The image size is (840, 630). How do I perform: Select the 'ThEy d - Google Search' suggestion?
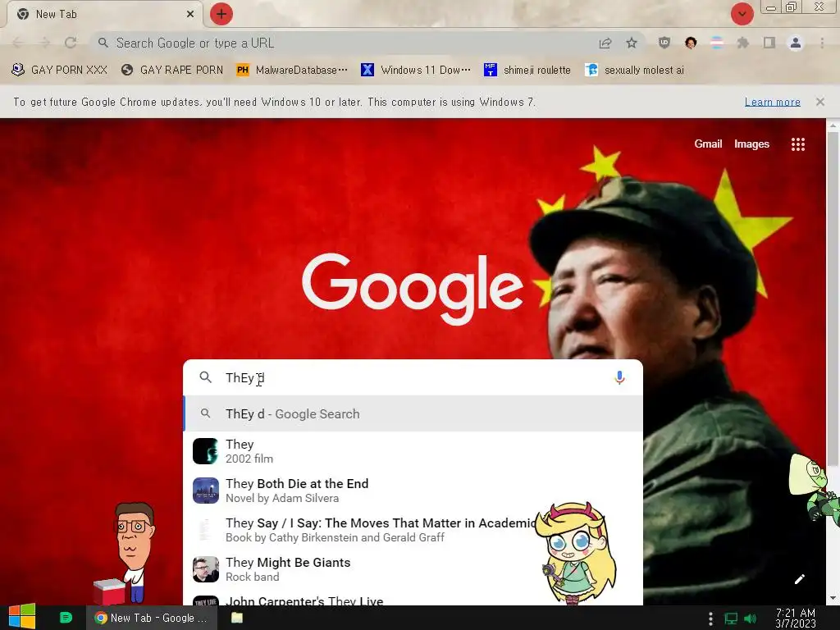(x=413, y=413)
